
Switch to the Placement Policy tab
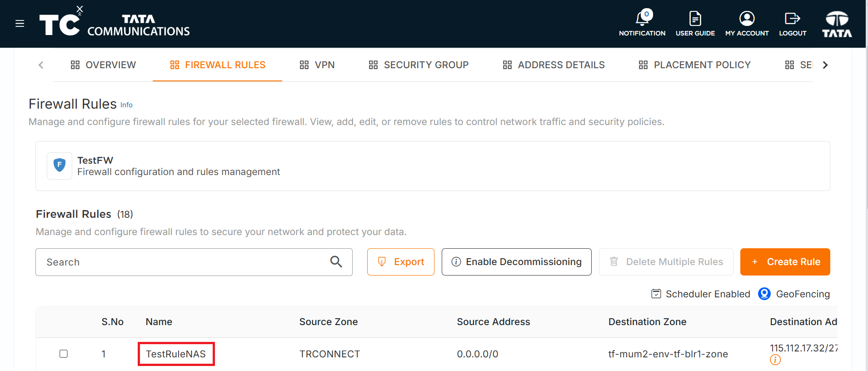click(694, 65)
